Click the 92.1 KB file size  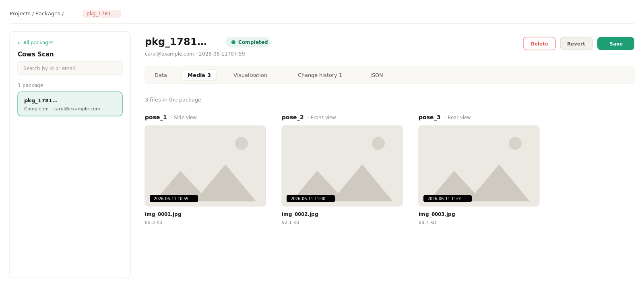291,222
